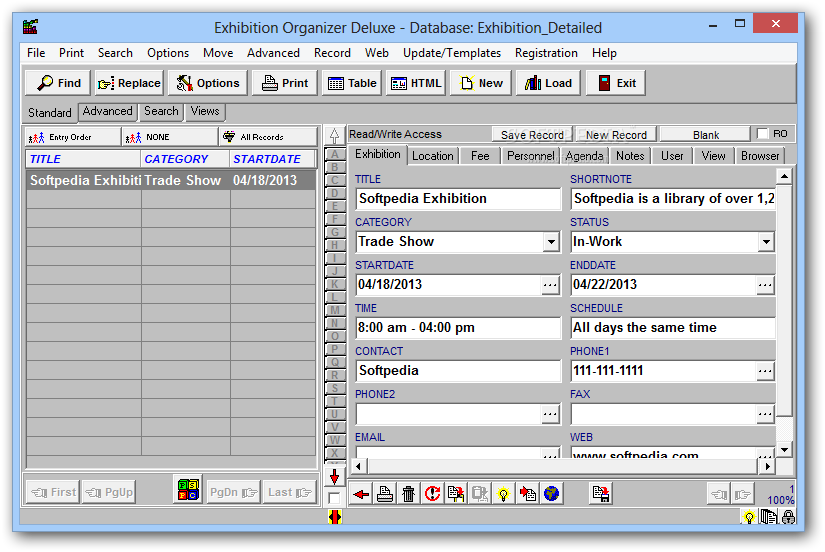Open the Registration menu

point(546,53)
